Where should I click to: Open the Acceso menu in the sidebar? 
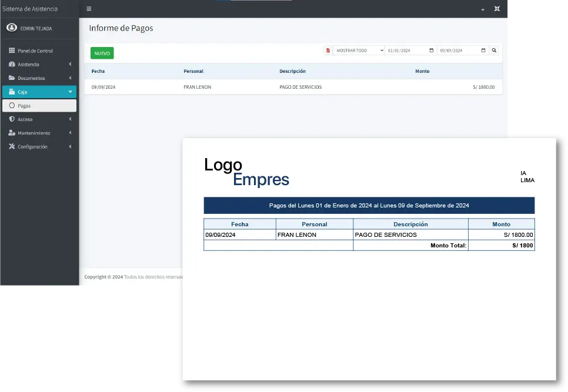(x=39, y=119)
